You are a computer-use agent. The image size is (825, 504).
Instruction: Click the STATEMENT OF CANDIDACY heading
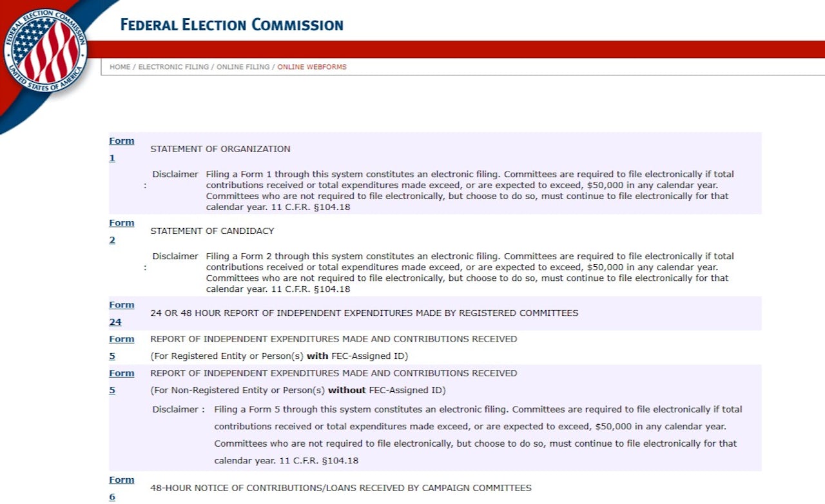(x=212, y=231)
